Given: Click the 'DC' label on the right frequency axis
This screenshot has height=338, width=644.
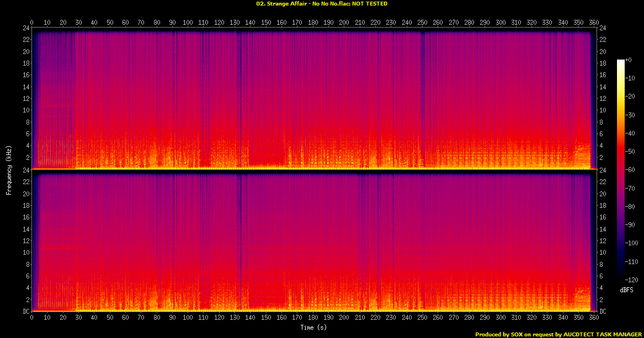Looking at the screenshot, I should (x=603, y=312).
